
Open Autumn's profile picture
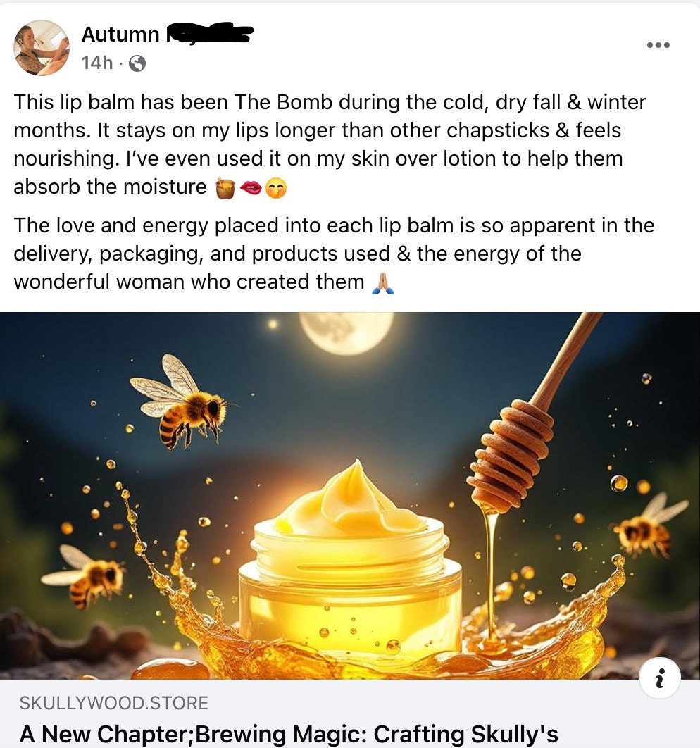(x=42, y=48)
